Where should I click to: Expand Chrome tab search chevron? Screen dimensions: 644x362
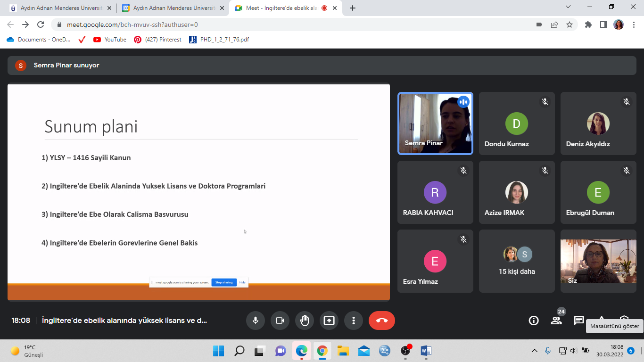(x=568, y=7)
